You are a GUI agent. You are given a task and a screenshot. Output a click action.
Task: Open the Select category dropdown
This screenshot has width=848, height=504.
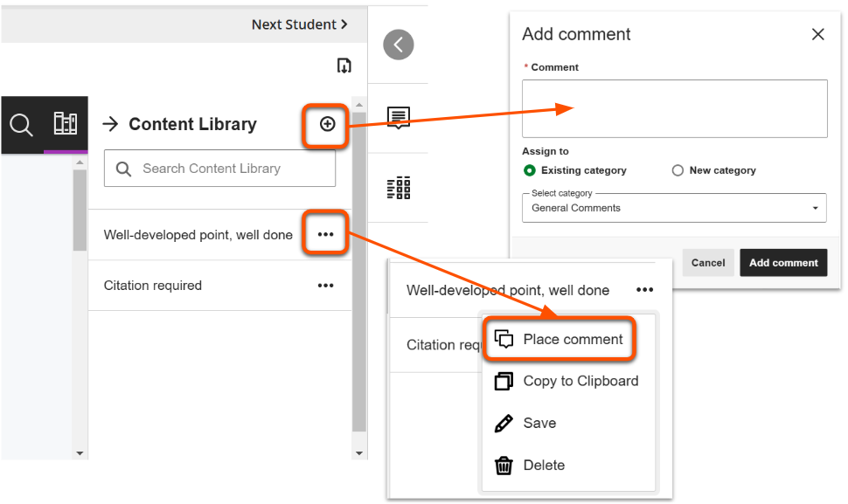coord(674,208)
